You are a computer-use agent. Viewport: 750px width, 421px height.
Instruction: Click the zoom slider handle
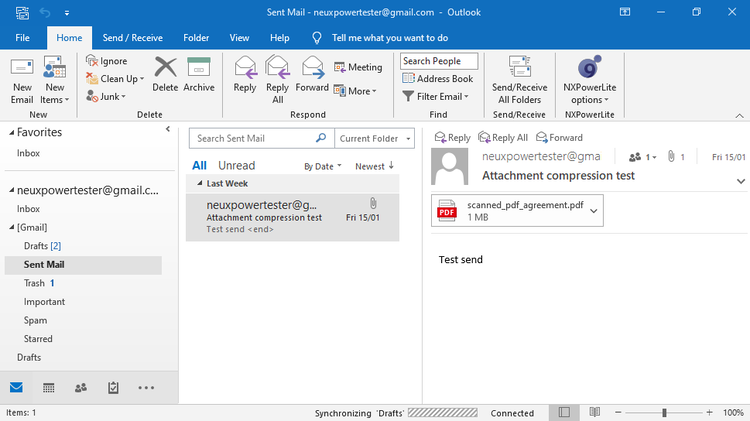point(664,412)
